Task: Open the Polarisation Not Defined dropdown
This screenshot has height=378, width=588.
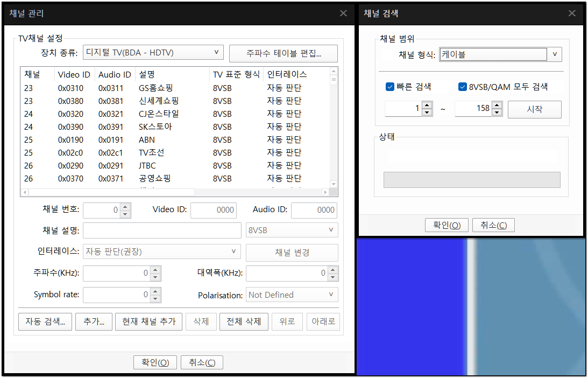Action: point(292,295)
